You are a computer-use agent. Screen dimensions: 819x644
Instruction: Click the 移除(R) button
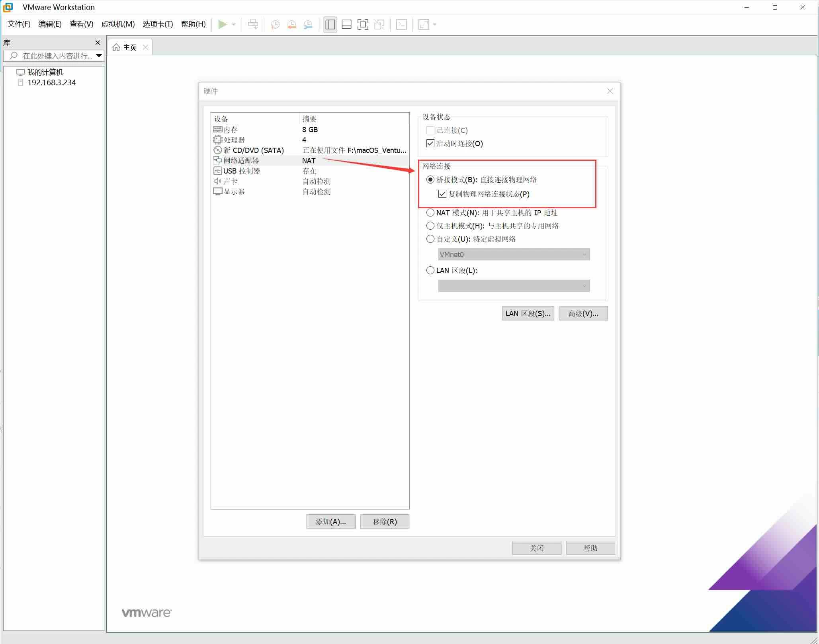(385, 521)
